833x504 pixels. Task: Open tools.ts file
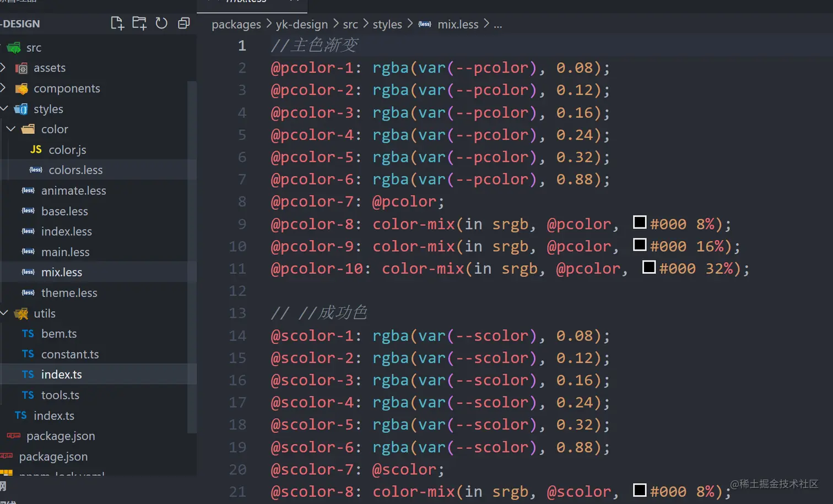pos(60,395)
